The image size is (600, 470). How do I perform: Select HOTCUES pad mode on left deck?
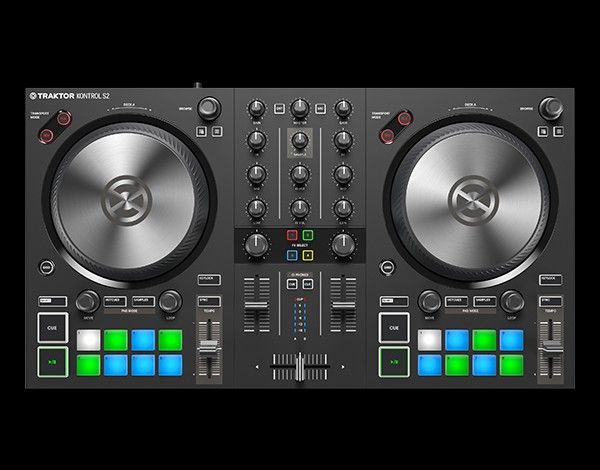click(115, 301)
